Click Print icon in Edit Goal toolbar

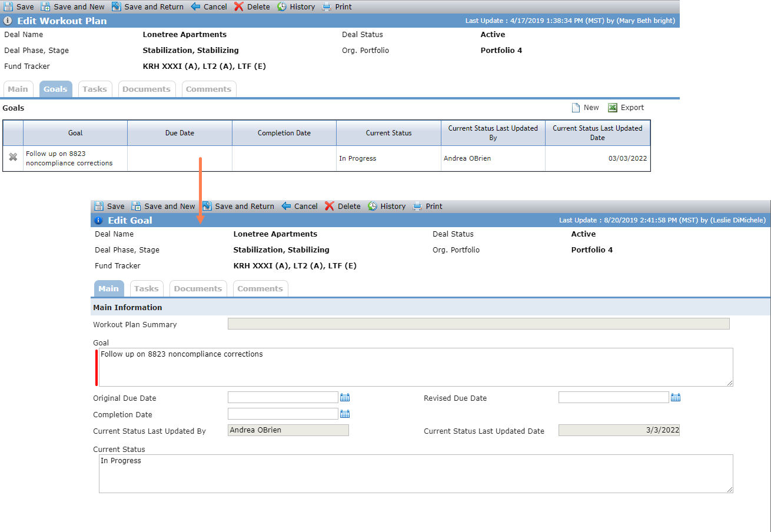417,206
